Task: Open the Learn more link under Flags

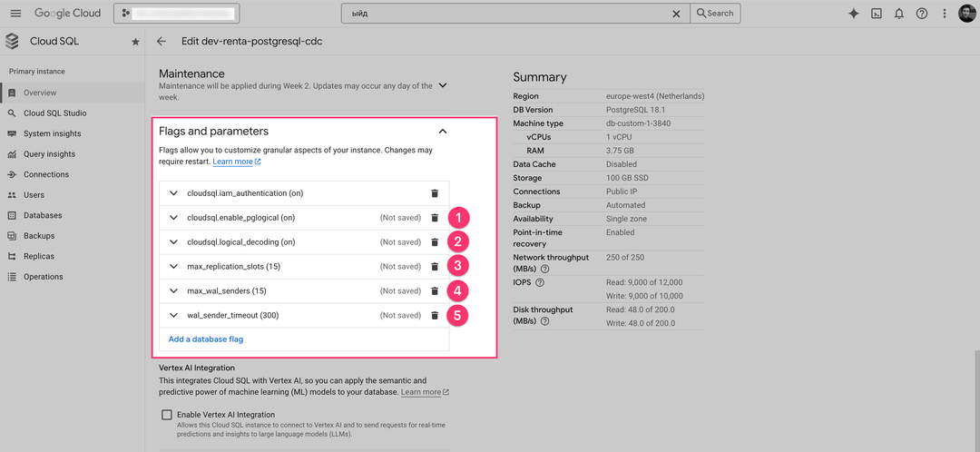Action: click(233, 162)
